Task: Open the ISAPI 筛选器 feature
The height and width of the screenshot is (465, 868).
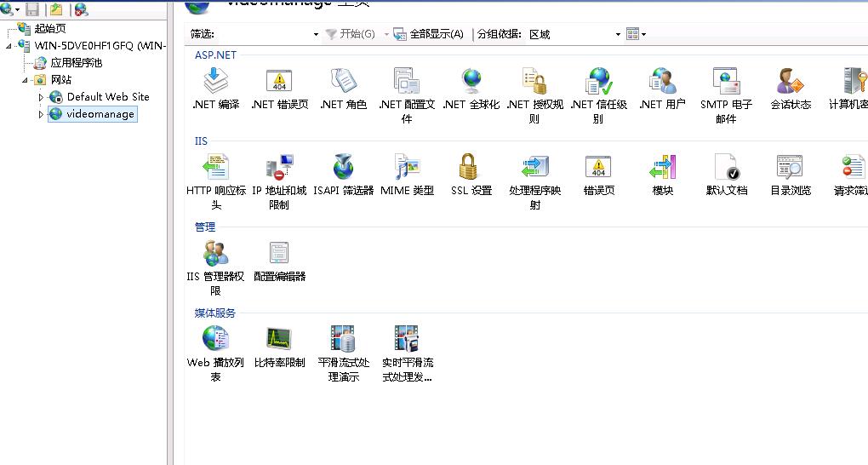Action: (343, 175)
